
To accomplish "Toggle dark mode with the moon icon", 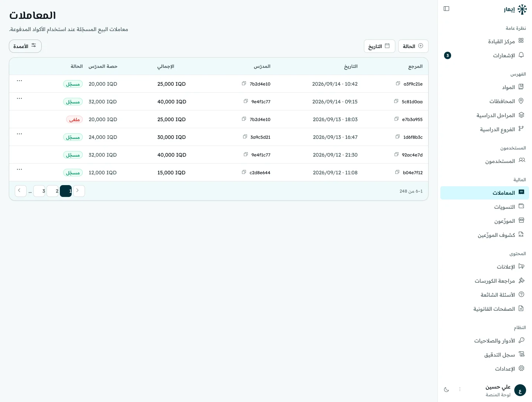I will pos(446,389).
